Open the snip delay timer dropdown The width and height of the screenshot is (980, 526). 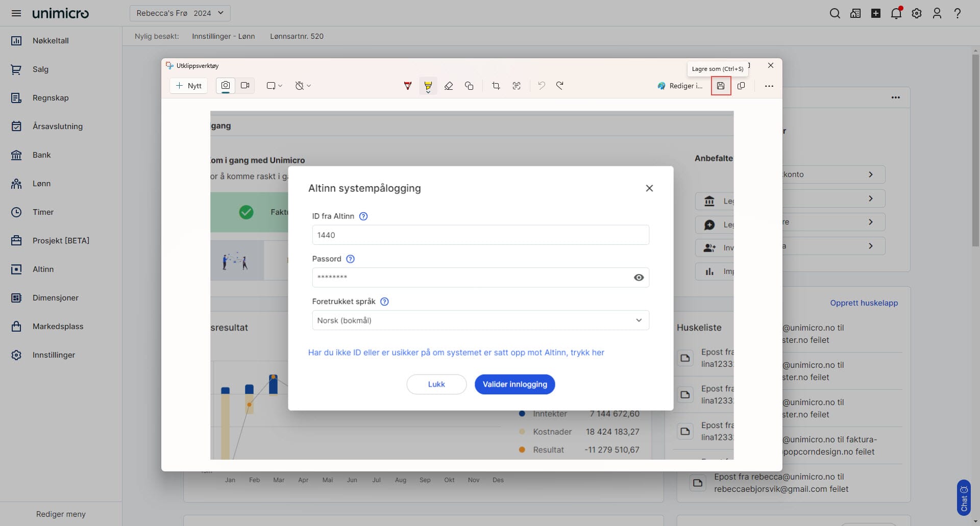[303, 86]
